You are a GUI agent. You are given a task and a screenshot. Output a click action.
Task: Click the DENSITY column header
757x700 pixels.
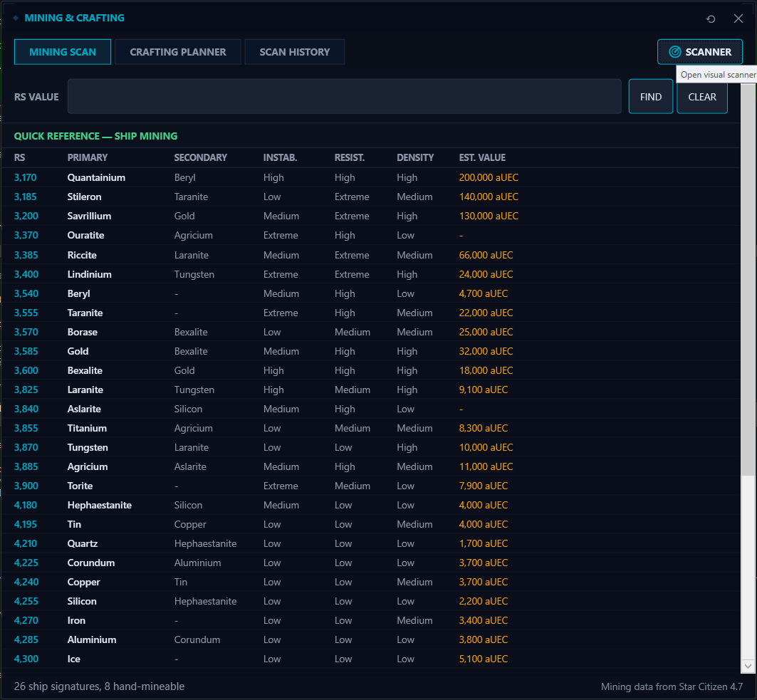pyautogui.click(x=415, y=157)
